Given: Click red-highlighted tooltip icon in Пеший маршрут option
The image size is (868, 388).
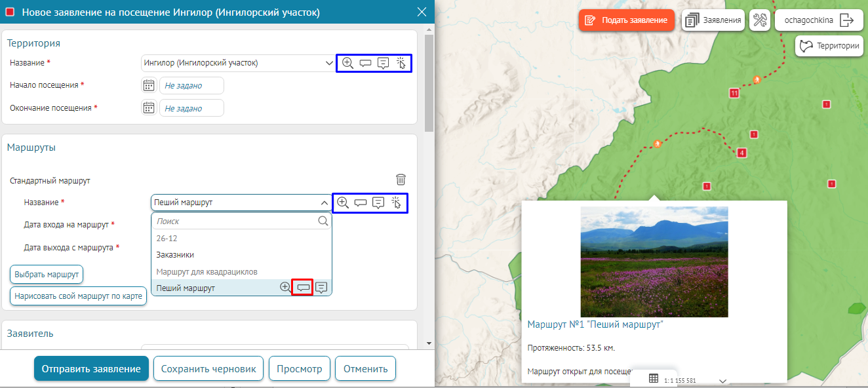Looking at the screenshot, I should tap(302, 287).
